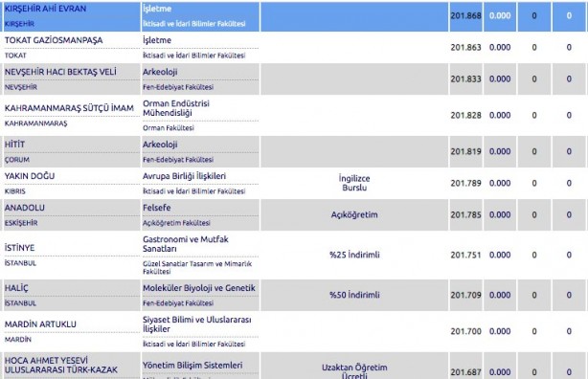
Task: Click the score 201.700
Action: pyautogui.click(x=465, y=331)
